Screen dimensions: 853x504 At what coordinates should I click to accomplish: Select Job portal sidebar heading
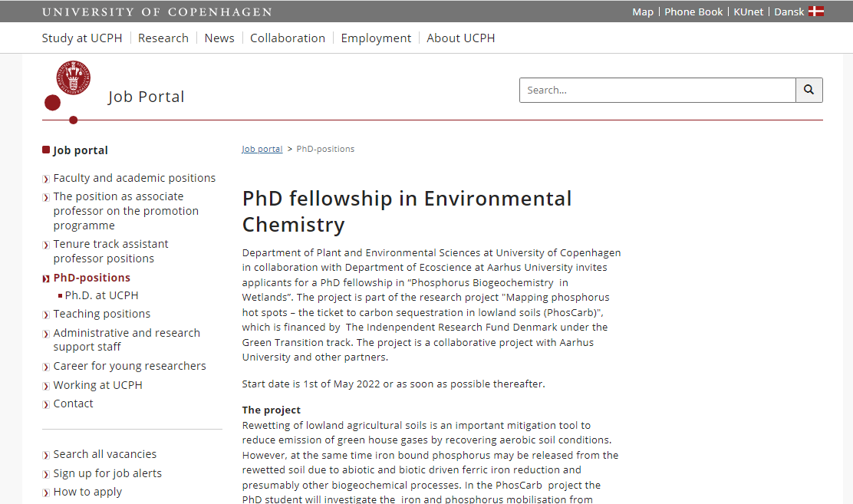[81, 150]
